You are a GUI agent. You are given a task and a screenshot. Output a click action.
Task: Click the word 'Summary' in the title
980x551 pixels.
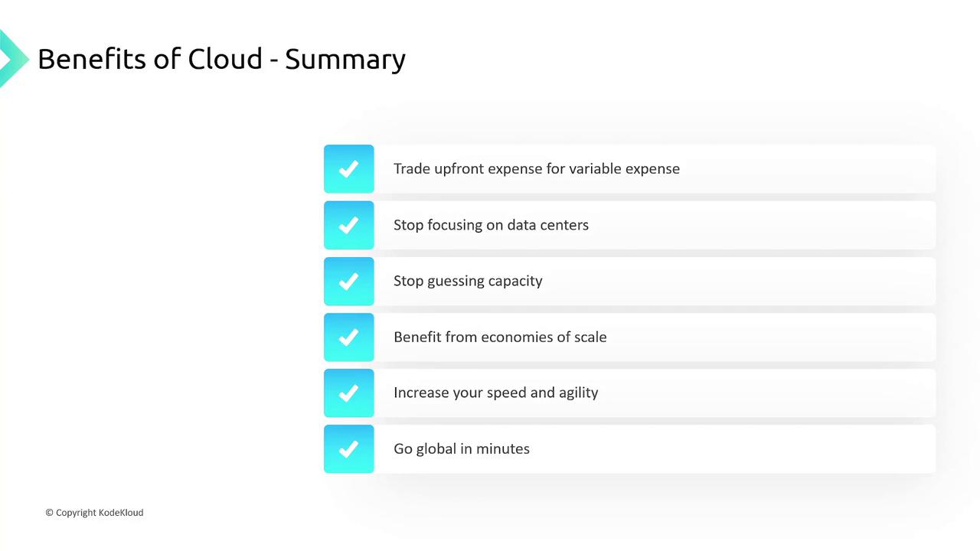[x=345, y=60]
